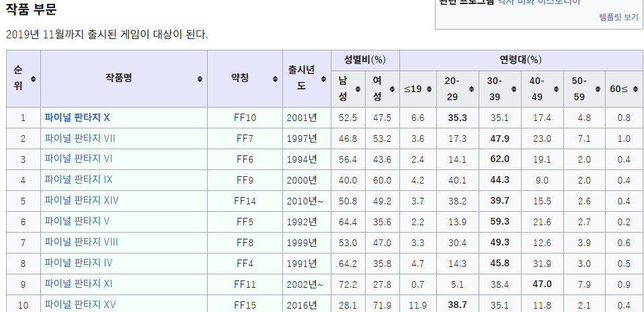Select the 71.9 female percentage for FF15
This screenshot has width=644, height=312.
[x=382, y=305]
